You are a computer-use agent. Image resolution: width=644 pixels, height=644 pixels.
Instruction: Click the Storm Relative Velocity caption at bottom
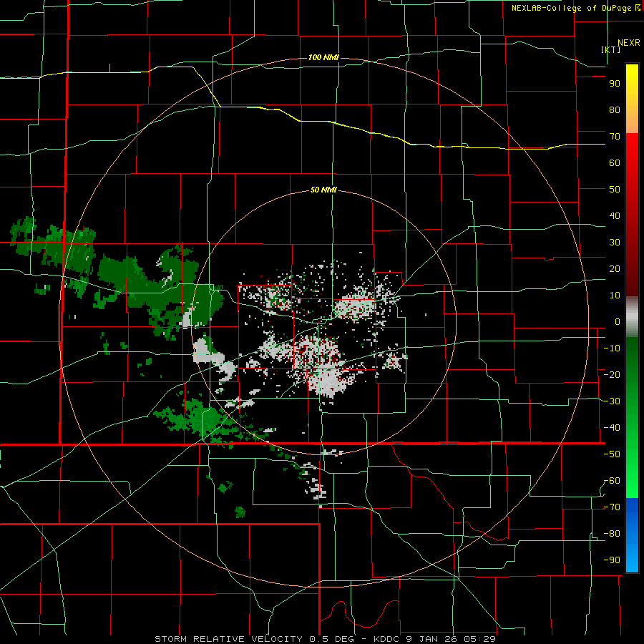325,639
